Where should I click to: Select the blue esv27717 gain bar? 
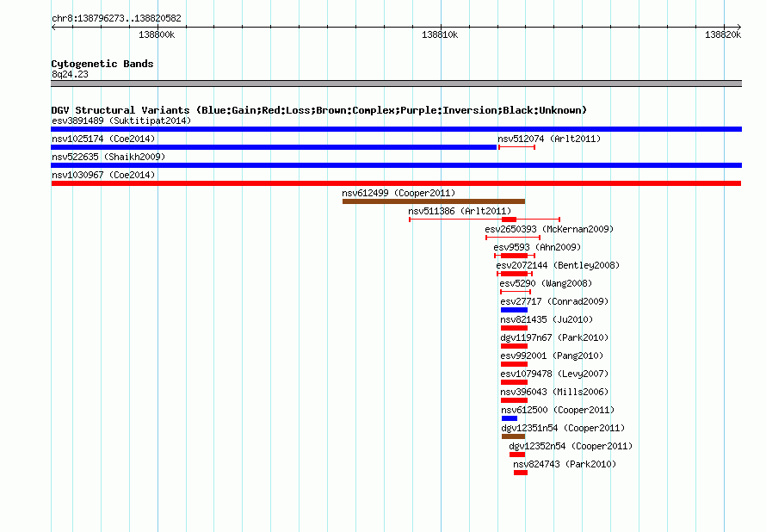[x=515, y=310]
